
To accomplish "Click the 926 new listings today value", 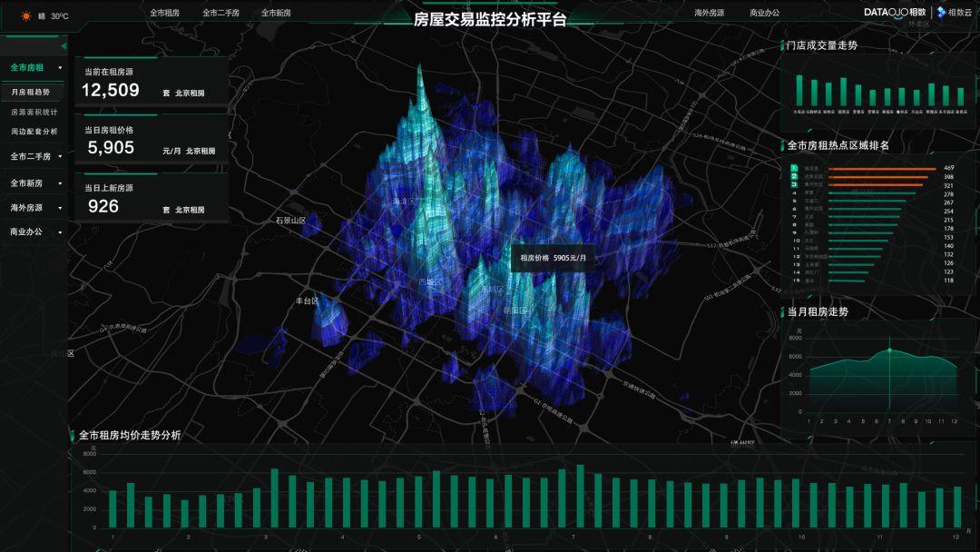I will click(x=103, y=206).
